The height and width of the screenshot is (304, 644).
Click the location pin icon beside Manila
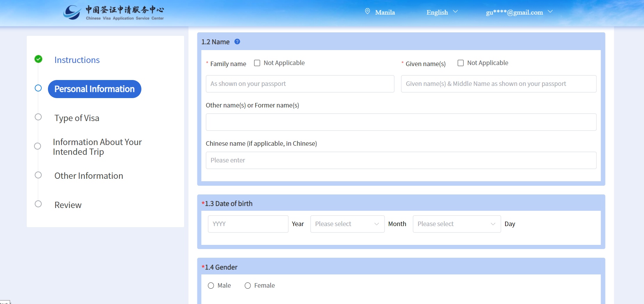[368, 11]
